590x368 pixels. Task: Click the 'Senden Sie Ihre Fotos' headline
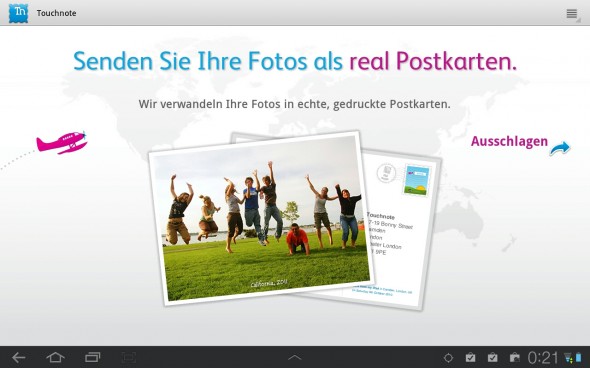coord(295,61)
